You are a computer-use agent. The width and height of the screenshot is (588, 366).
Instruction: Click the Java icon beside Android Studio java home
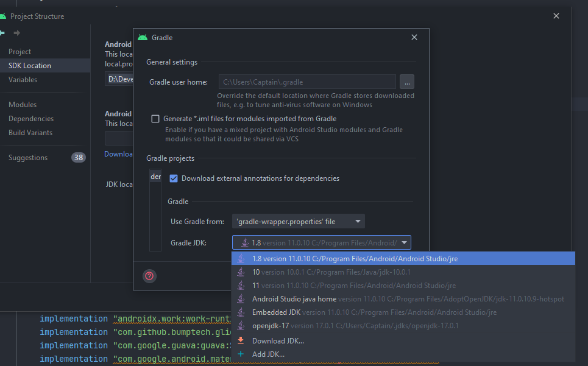tap(241, 298)
